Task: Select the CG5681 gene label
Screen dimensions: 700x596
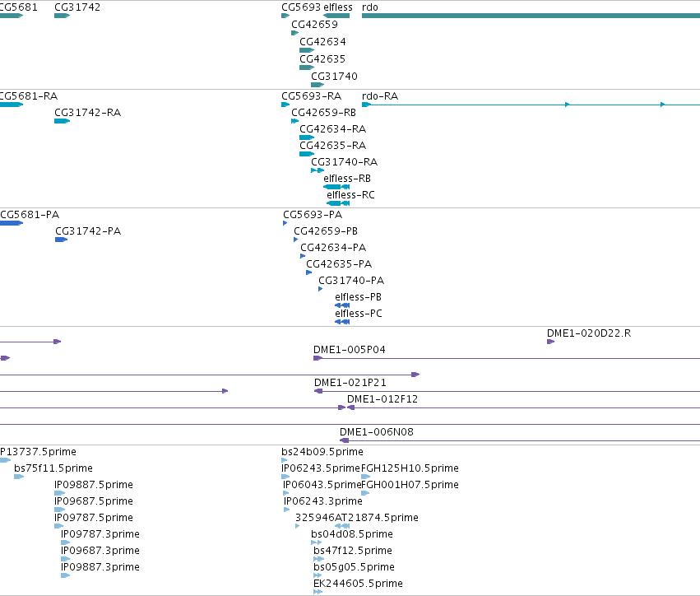Action: 18,7
